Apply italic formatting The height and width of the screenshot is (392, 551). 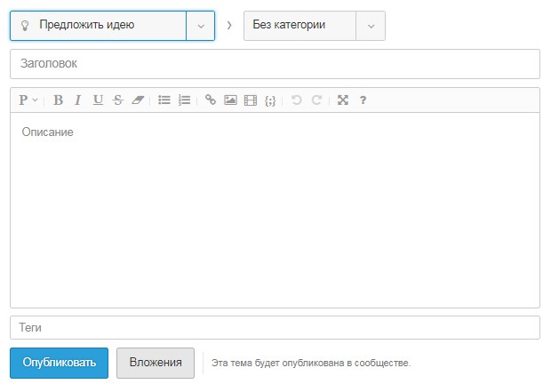77,100
